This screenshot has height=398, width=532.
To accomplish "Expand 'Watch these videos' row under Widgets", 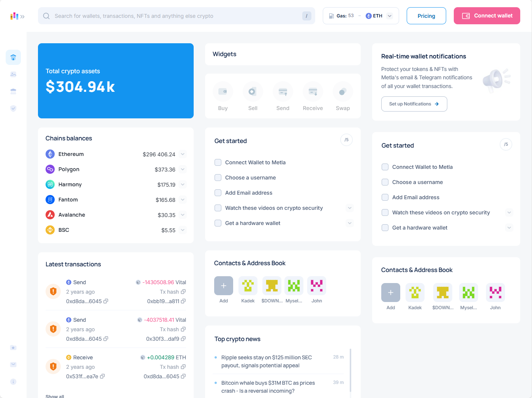I will [x=350, y=208].
